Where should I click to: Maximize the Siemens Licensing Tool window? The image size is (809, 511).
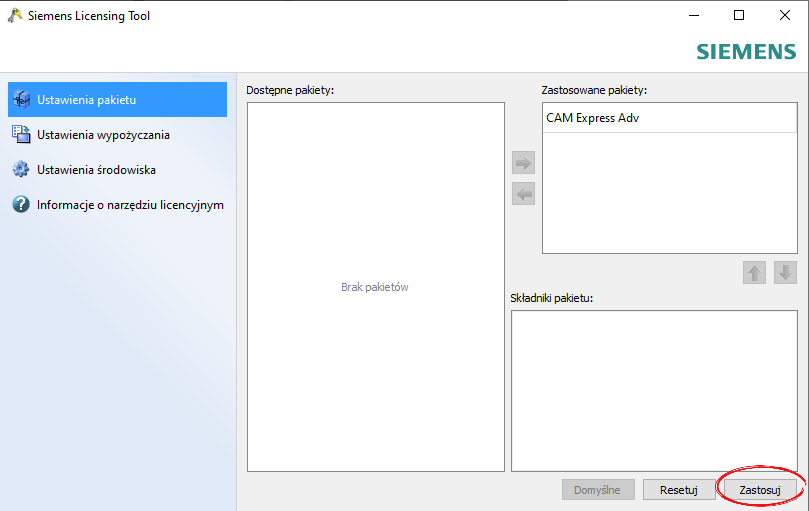click(x=739, y=15)
